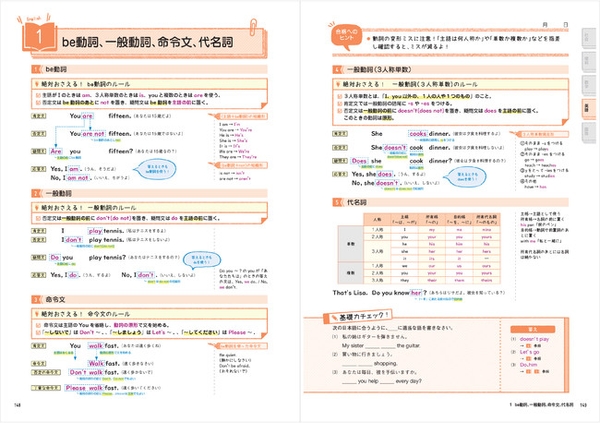Click blue speech bubble beside 'Do you play tennis?'
The image size is (600, 423).
[202, 260]
